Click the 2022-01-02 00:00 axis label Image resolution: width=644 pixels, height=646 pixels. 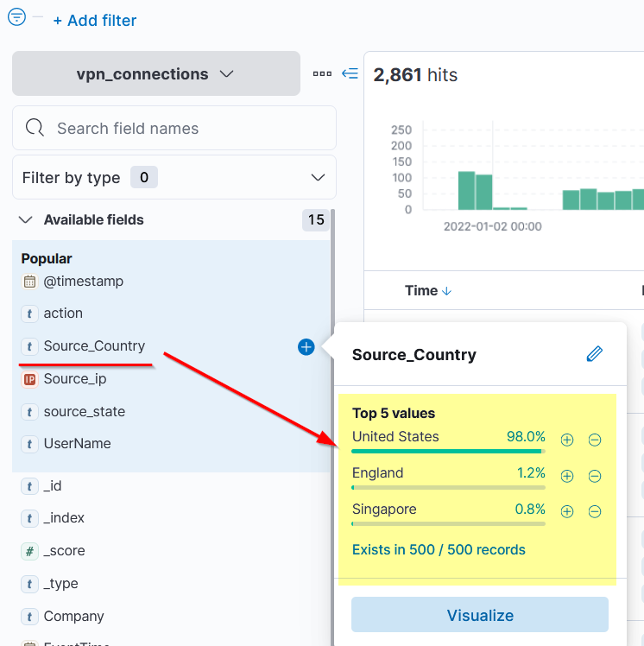click(x=492, y=226)
